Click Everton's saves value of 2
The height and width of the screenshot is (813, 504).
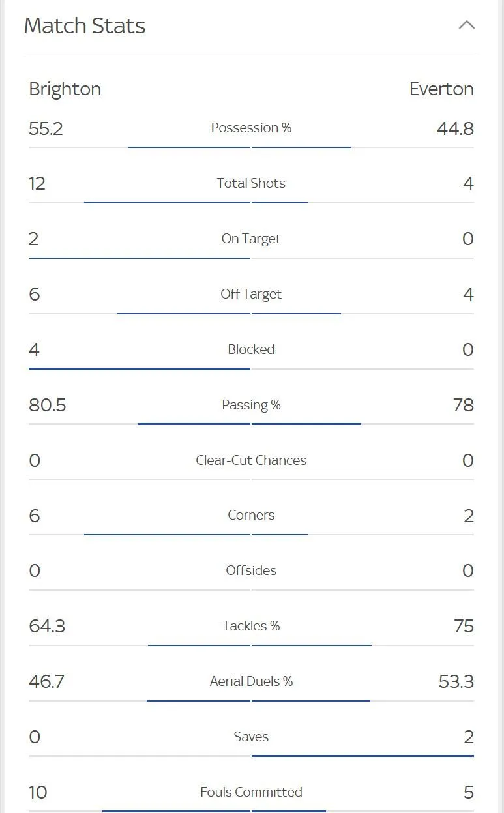(x=468, y=737)
